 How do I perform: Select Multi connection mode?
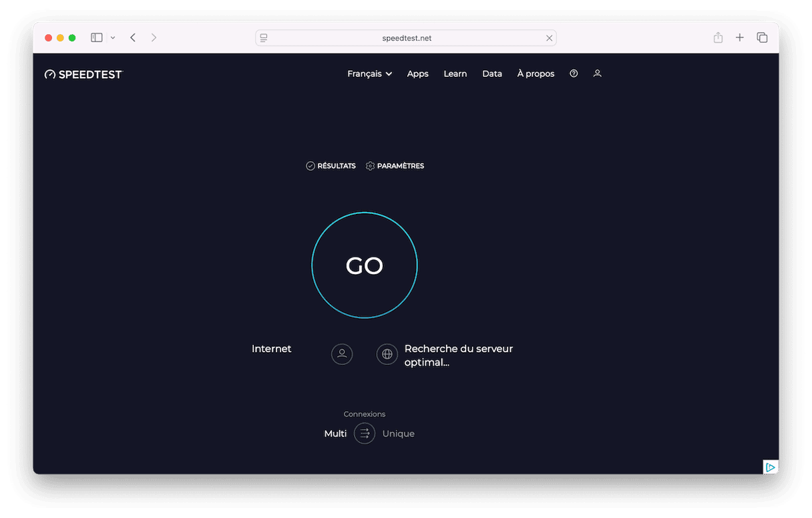coord(336,434)
